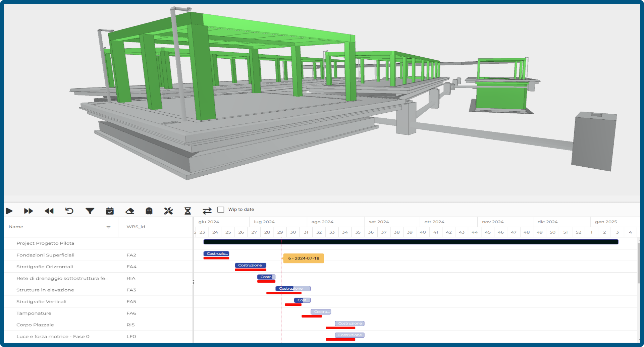
Task: Click the panel divider dots handle
Action: [194, 282]
